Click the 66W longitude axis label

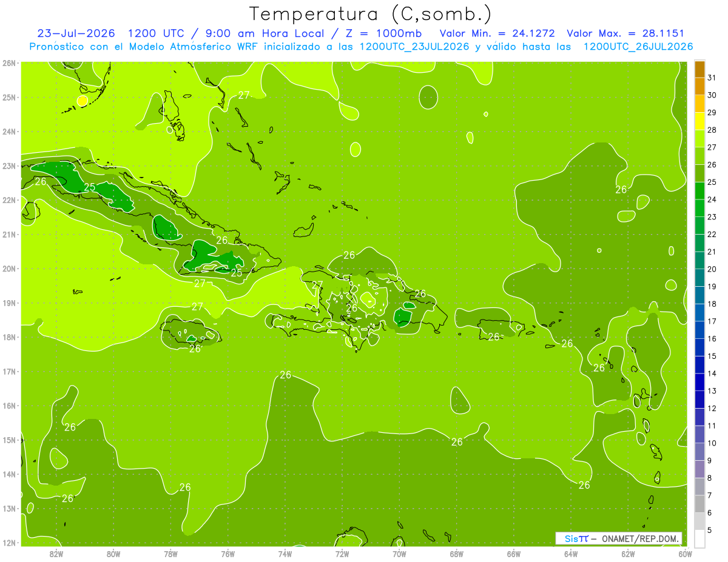click(513, 554)
